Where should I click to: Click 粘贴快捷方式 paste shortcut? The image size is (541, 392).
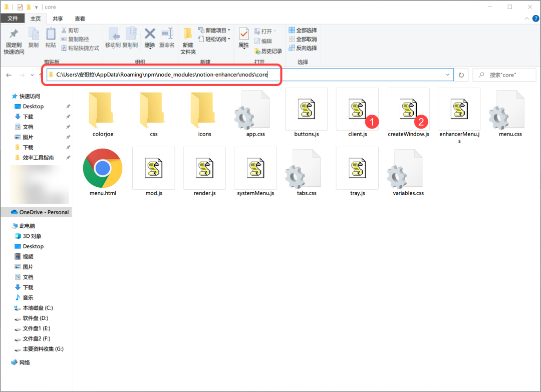[80, 48]
